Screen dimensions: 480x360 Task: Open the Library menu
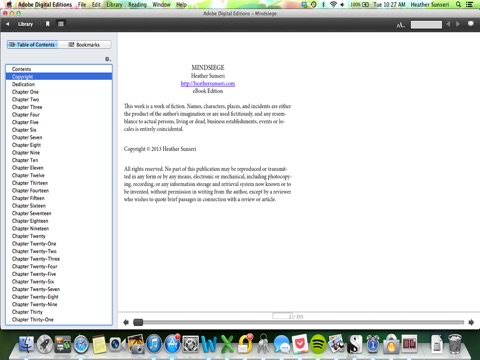[114, 5]
